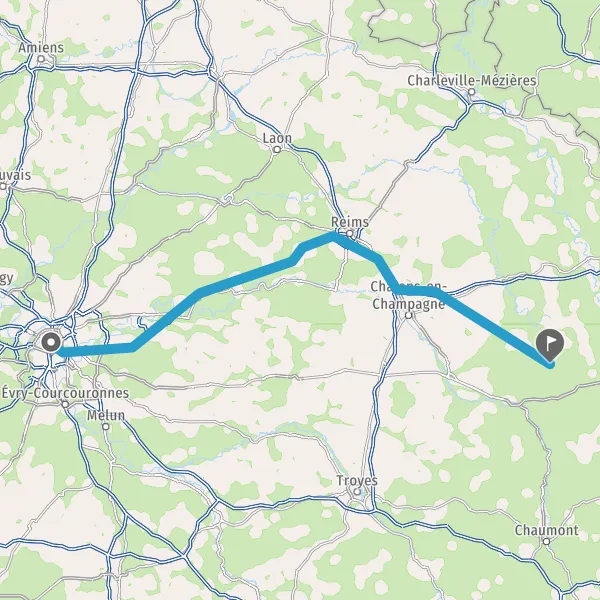The height and width of the screenshot is (600, 600).
Task: Click the Évry-Courcouronnes city dot
Action: tap(65, 404)
